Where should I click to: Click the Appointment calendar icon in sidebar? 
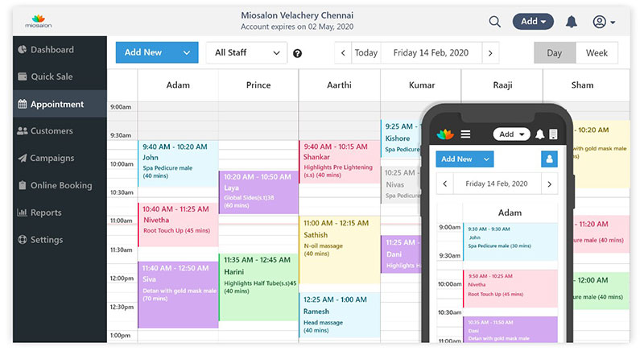23,104
